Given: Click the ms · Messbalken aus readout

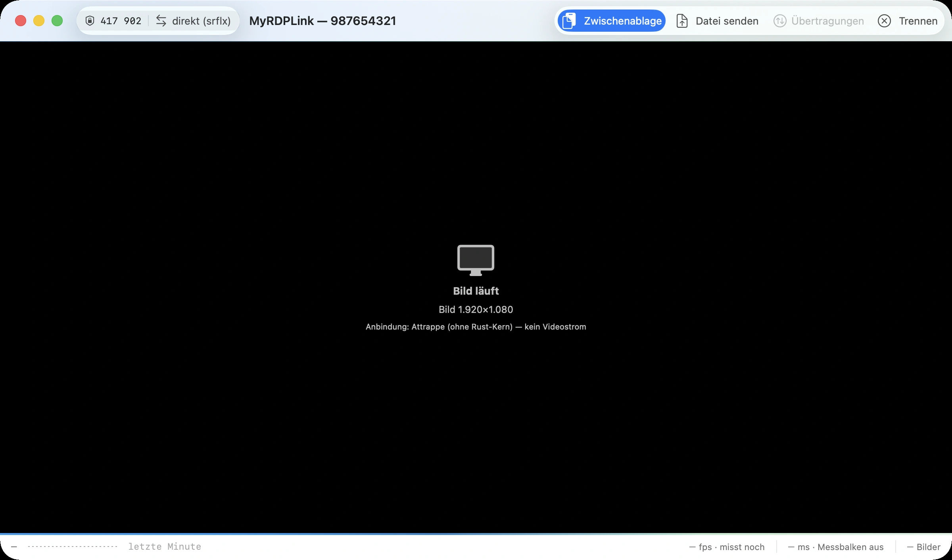Looking at the screenshot, I should (835, 547).
